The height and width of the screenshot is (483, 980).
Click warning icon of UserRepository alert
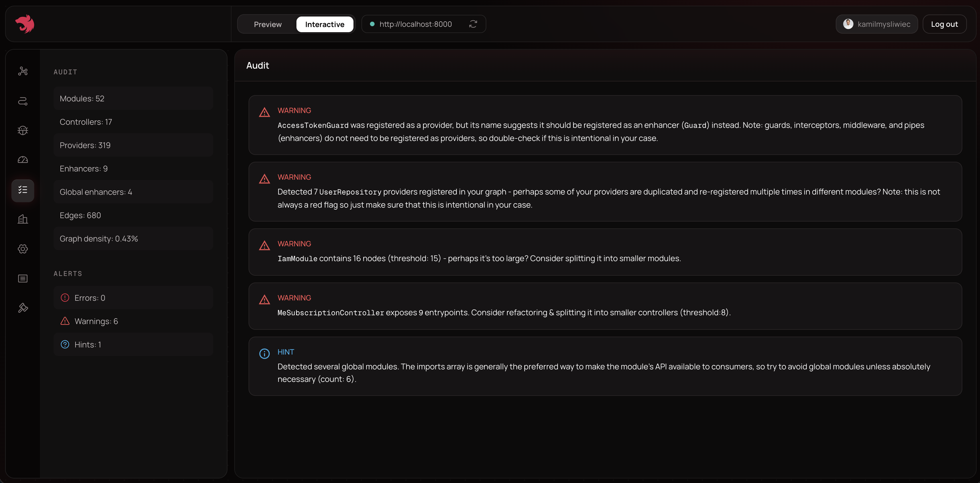[x=265, y=179]
